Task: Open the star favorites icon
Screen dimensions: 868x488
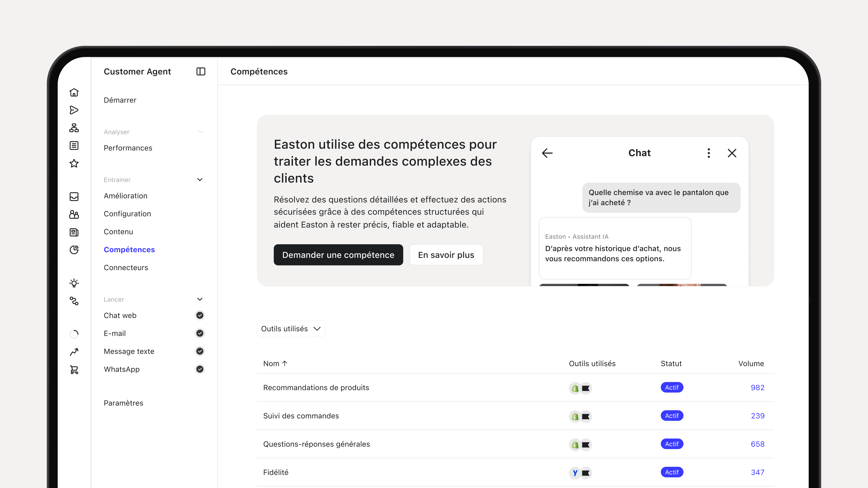Action: click(74, 163)
